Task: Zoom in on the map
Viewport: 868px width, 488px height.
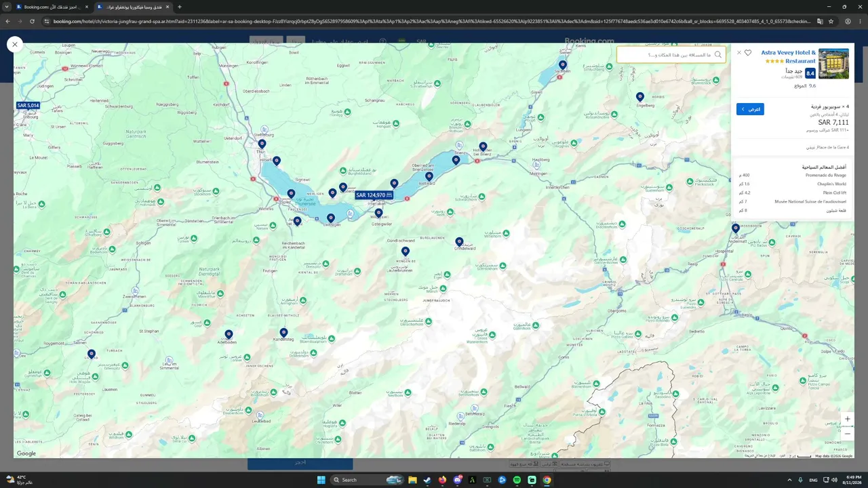Action: coord(847,419)
